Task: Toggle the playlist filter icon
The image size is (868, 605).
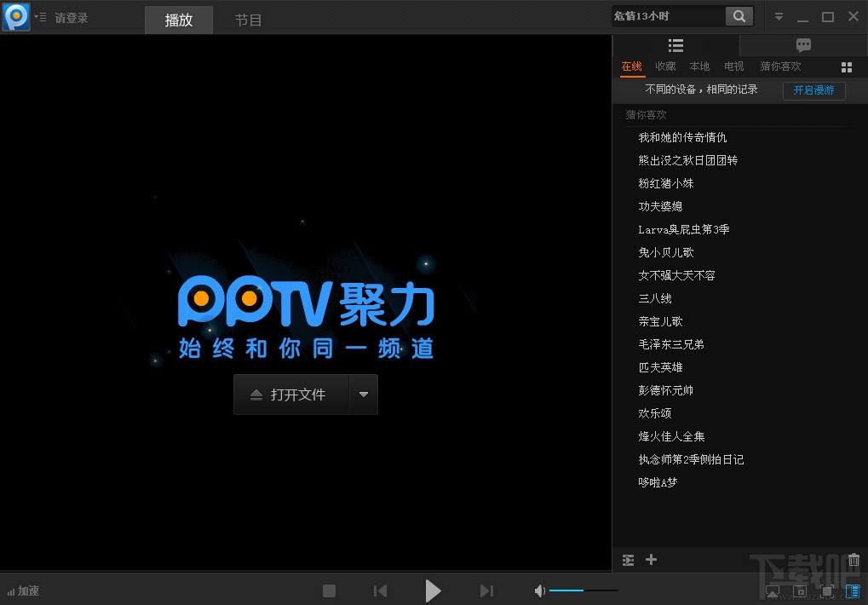Action: click(x=628, y=560)
